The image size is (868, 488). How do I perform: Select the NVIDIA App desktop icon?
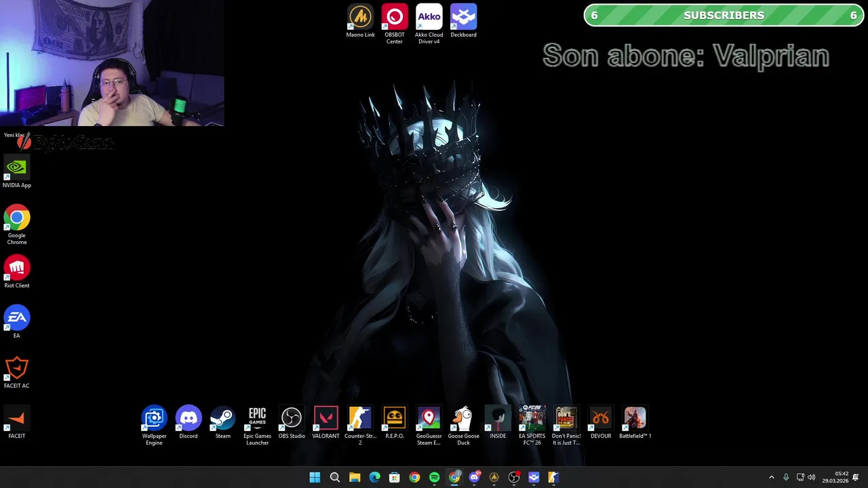(x=17, y=172)
